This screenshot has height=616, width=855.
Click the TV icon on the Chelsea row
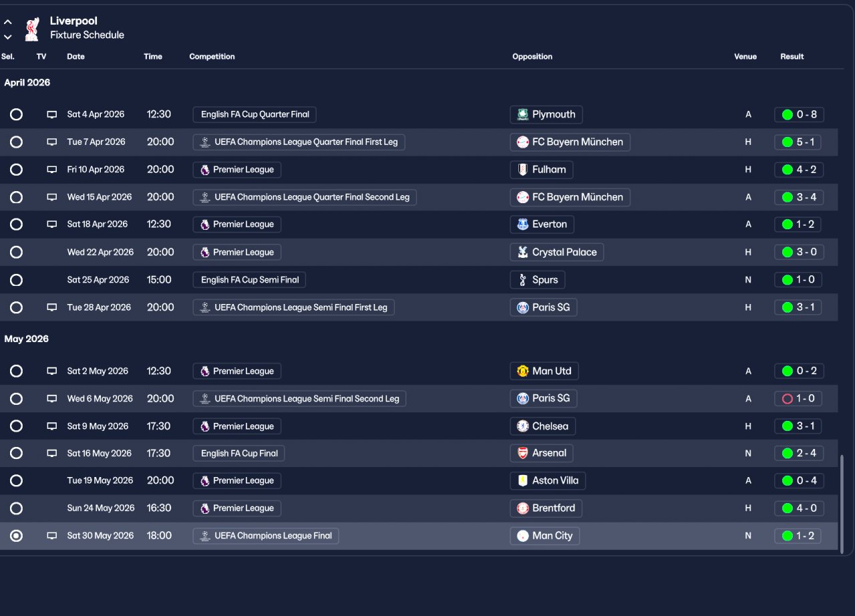(x=51, y=426)
